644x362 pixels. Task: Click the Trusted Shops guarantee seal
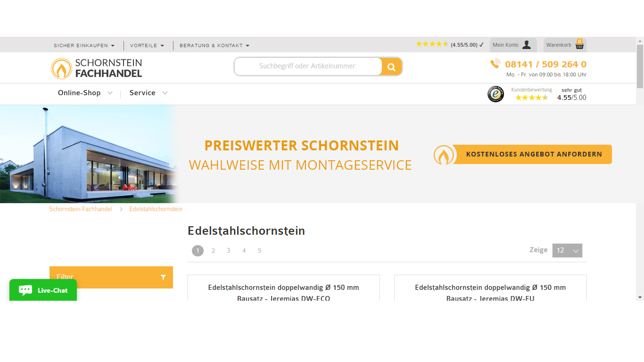(495, 94)
